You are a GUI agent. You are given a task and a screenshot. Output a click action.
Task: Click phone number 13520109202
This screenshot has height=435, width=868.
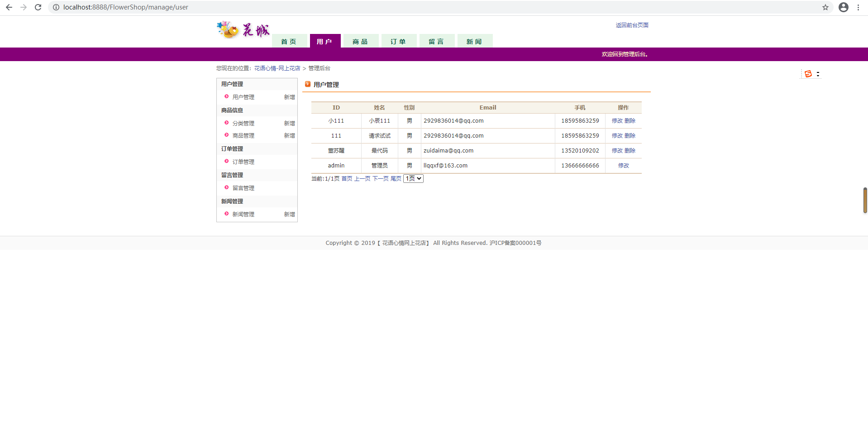click(x=580, y=151)
